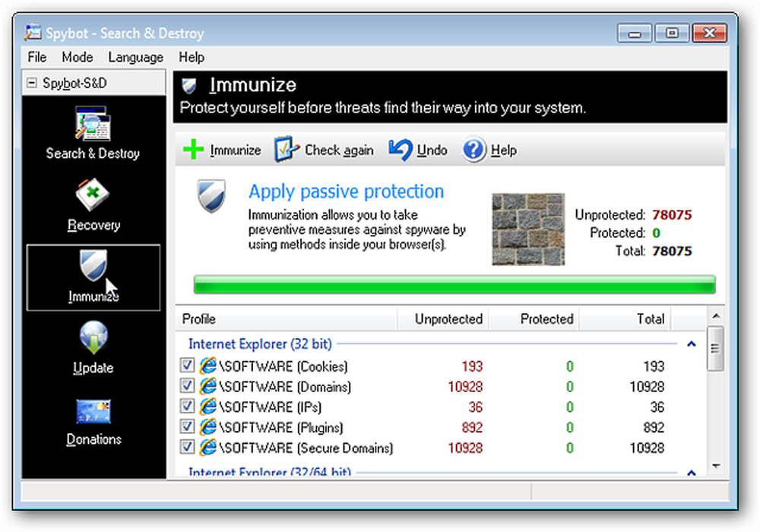Open the Recovery section icon
Viewport: 760px width, 532px height.
pos(93,195)
